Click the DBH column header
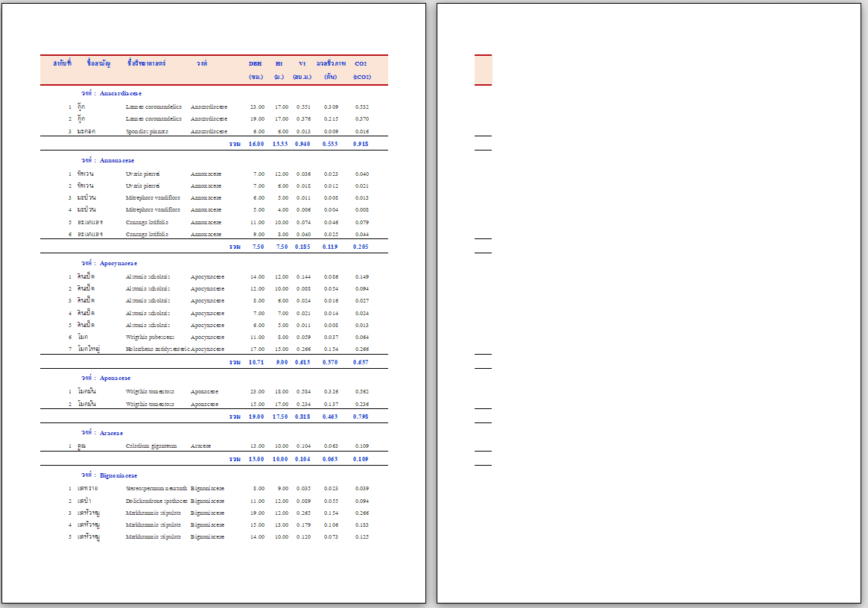 click(256, 63)
